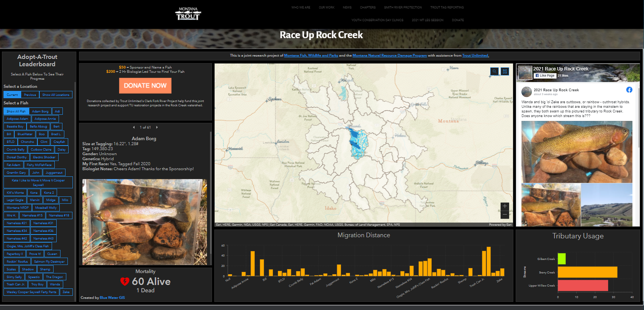Open 2021 MT Leg Session page

point(428,20)
